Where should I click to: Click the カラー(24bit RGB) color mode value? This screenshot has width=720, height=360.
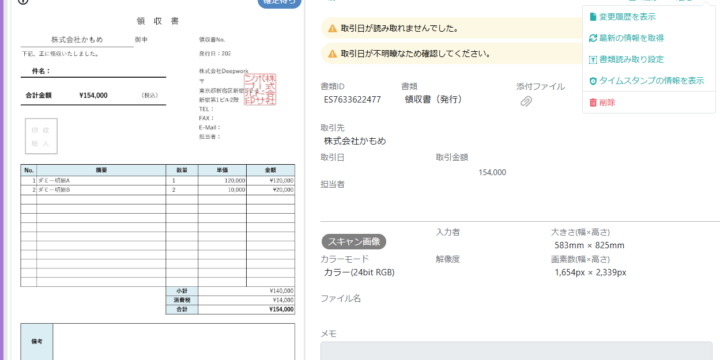coord(359,272)
